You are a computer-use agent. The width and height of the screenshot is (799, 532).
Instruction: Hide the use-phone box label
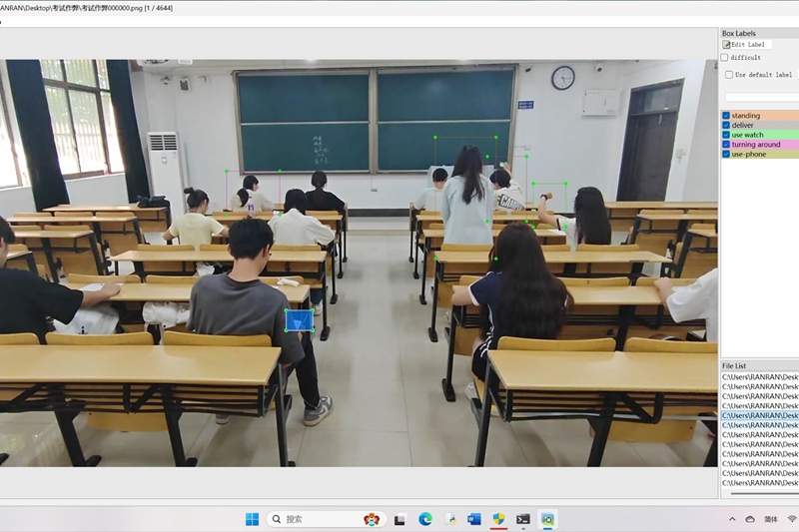(x=726, y=155)
